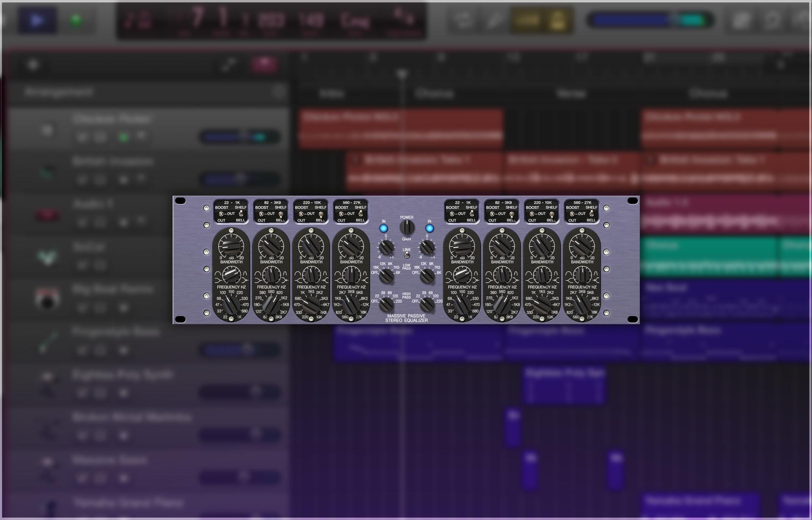
Task: Toggle left channel 82-3K9 Boost/Cut switch
Action: click(261, 214)
